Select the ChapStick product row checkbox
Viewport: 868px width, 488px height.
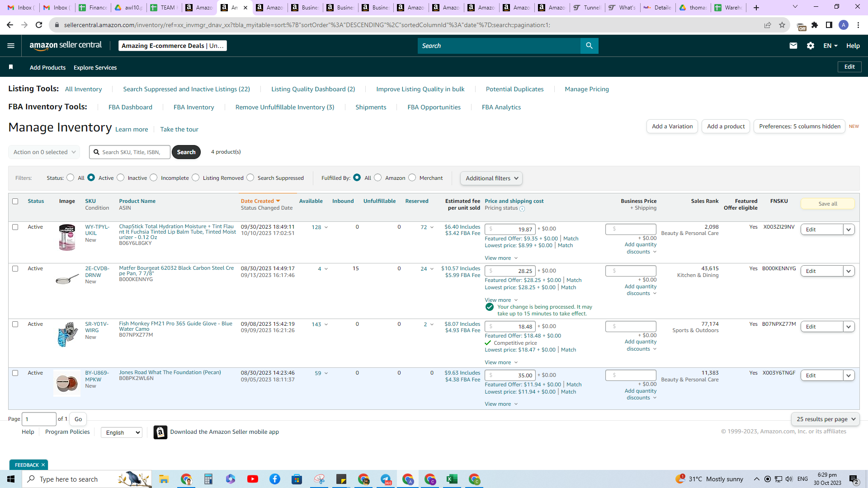[x=15, y=227]
